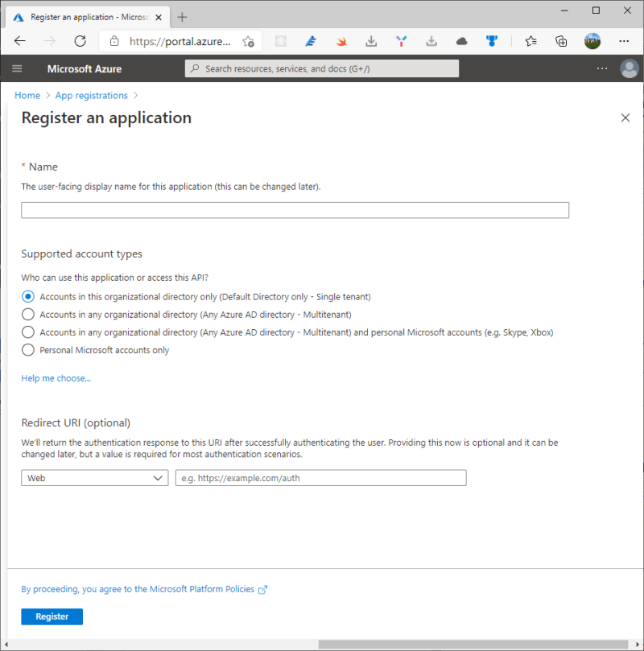Open the Web platform dropdown
The width and height of the screenshot is (644, 651).
95,478
